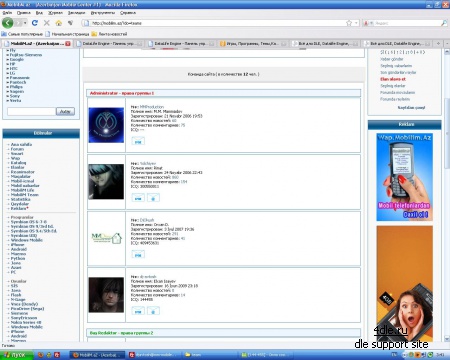Click the green Back navigation arrow
This screenshot has width=450, height=360.
click(7, 23)
